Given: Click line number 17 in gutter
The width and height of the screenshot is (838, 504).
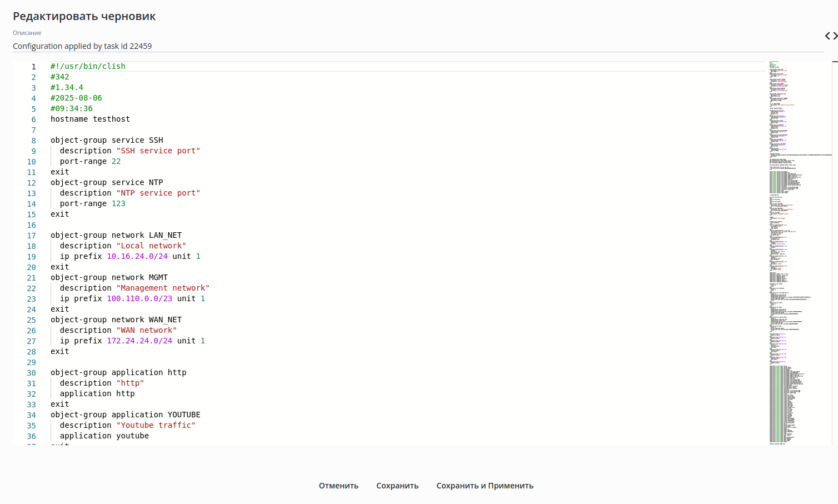Looking at the screenshot, I should [x=32, y=236].
